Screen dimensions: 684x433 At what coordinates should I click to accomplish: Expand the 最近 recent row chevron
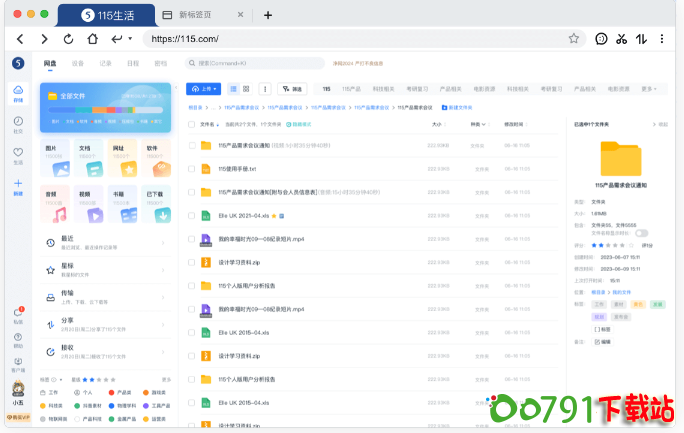click(163, 243)
